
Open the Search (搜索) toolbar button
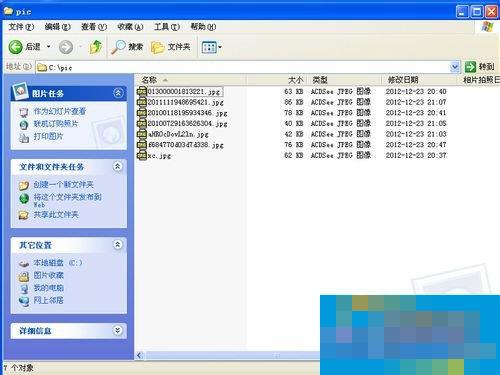[127, 47]
